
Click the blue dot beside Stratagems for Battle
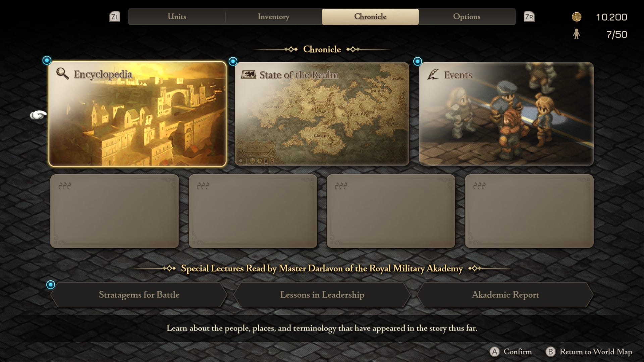(51, 285)
